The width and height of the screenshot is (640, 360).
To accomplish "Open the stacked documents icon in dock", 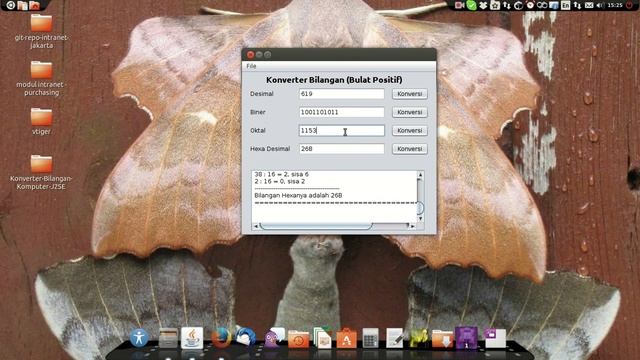I will pyautogui.click(x=322, y=338).
